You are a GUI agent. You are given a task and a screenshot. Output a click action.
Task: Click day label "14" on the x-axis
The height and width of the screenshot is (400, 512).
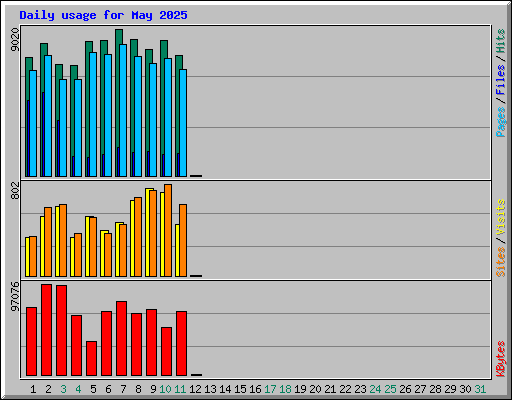[225, 389]
